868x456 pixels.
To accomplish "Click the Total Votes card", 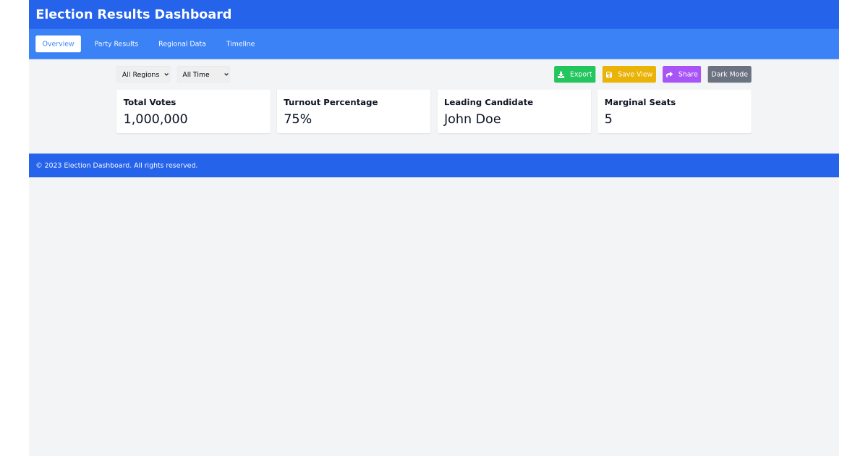I will (x=193, y=111).
